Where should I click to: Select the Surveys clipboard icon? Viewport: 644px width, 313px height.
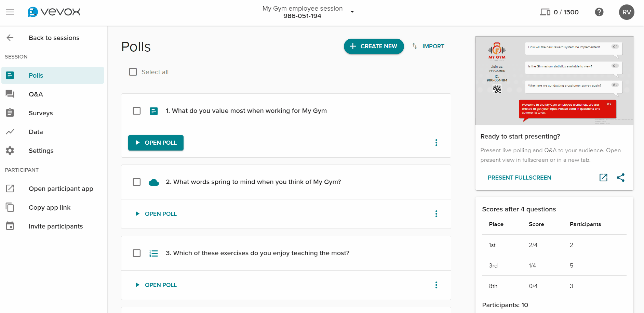tap(10, 113)
